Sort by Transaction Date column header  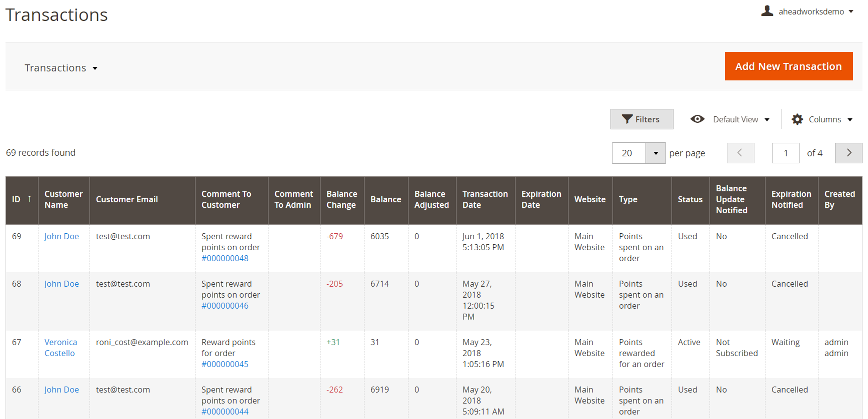click(x=484, y=199)
